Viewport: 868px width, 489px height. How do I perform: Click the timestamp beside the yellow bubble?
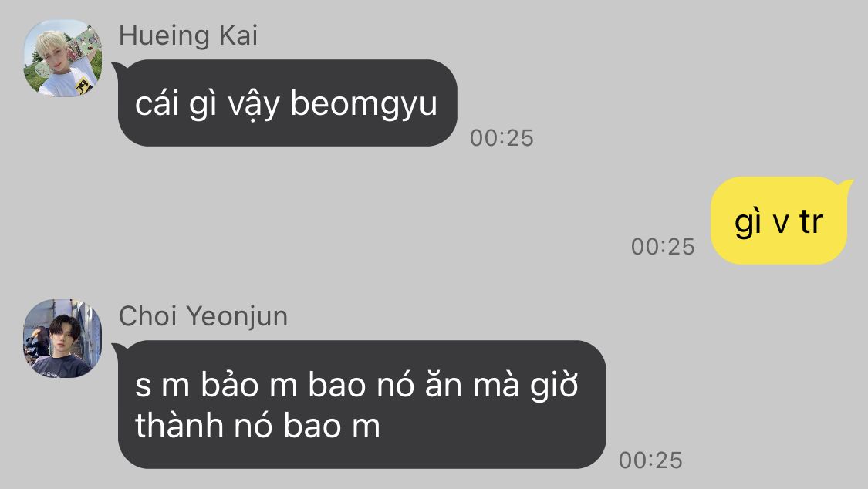(663, 247)
